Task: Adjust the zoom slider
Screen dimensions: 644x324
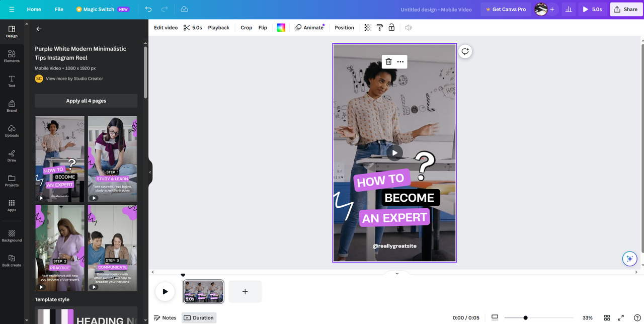Action: click(x=525, y=318)
